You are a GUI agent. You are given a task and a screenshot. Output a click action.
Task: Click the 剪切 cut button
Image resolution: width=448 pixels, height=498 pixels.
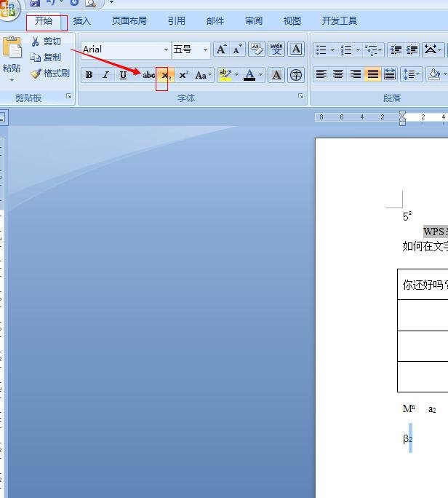(46, 41)
